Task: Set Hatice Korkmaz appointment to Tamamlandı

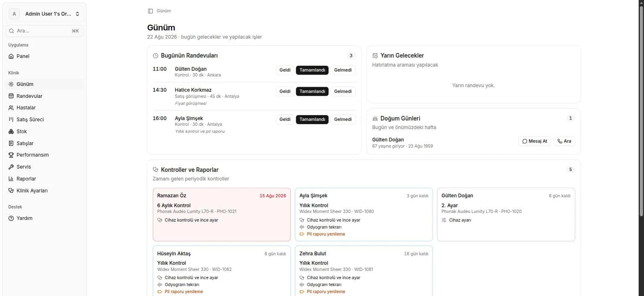Action: [x=312, y=91]
